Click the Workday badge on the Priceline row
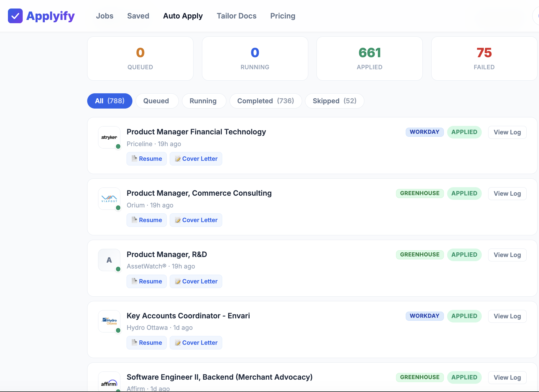This screenshot has height=392, width=539. pos(425,132)
